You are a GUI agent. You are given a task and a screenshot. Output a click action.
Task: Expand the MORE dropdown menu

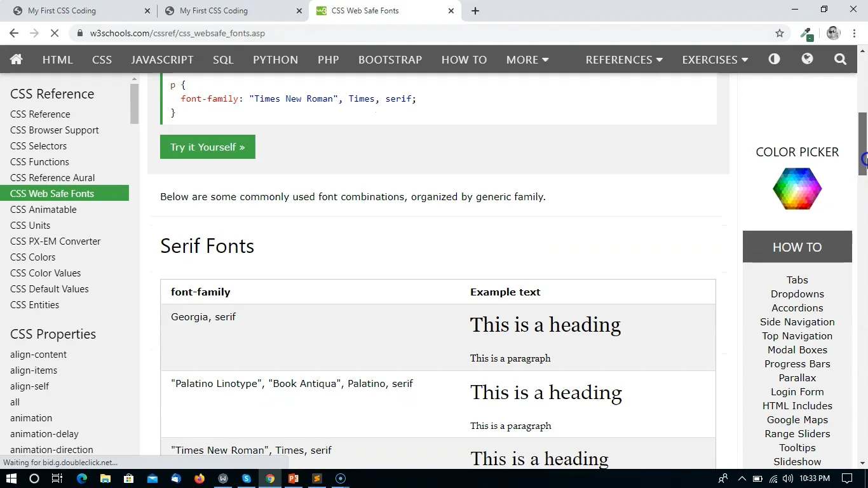click(x=527, y=60)
